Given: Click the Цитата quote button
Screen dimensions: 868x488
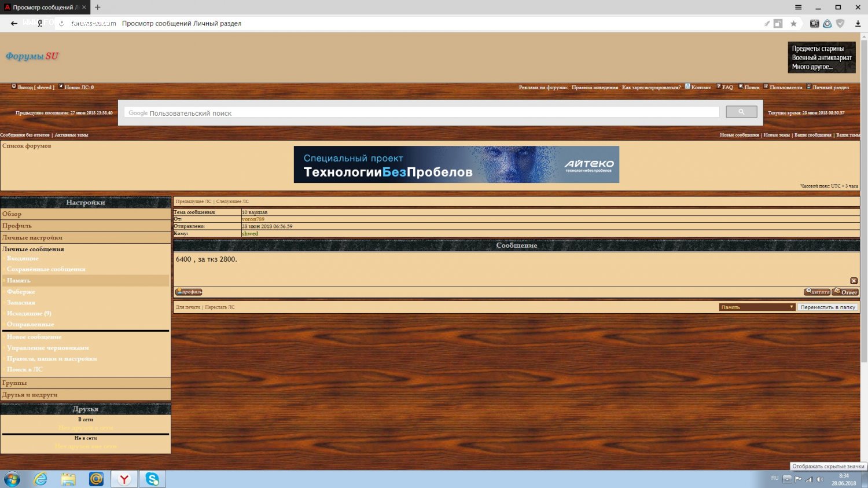Looking at the screenshot, I should tap(816, 292).
